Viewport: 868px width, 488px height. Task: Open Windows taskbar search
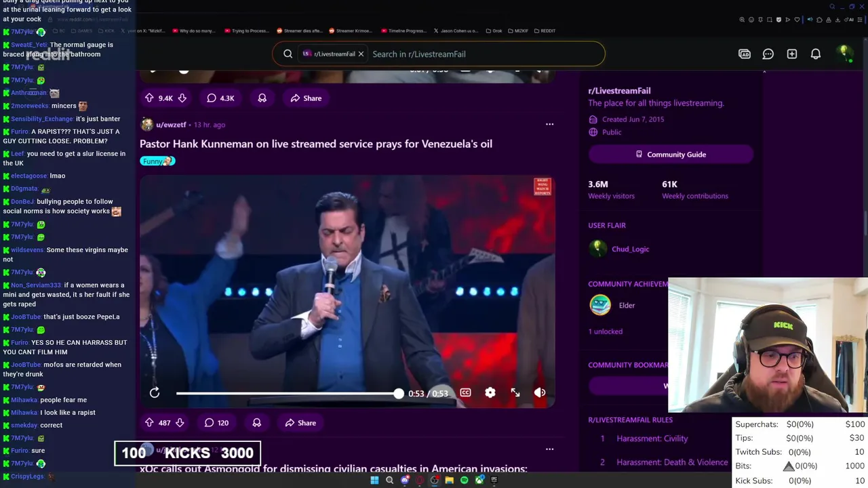point(389,480)
